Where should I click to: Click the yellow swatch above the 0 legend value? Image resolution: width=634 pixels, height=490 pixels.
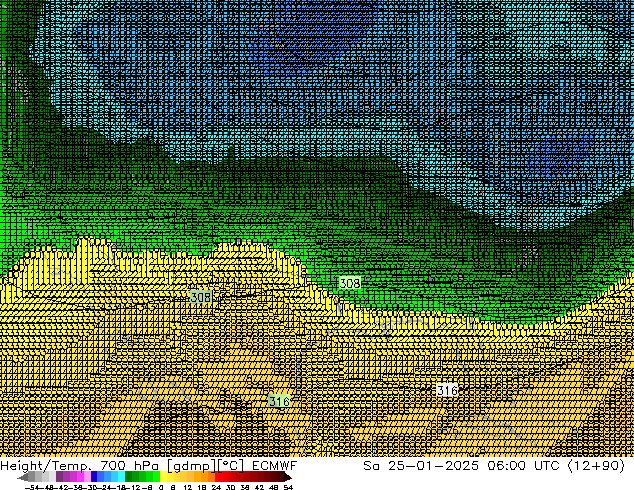pyautogui.click(x=163, y=476)
